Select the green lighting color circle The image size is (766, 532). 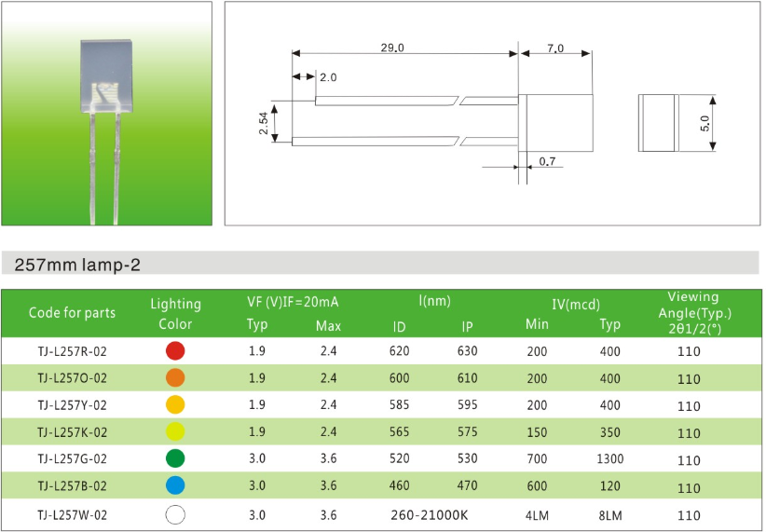tap(175, 459)
